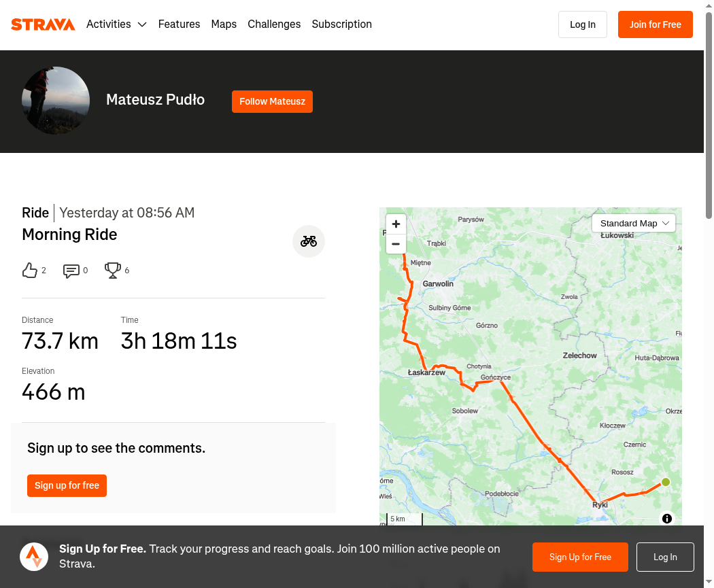The width and height of the screenshot is (714, 588).
Task: Click 'Yesterday at 08:56 AM' timestamp
Action: [x=127, y=213]
